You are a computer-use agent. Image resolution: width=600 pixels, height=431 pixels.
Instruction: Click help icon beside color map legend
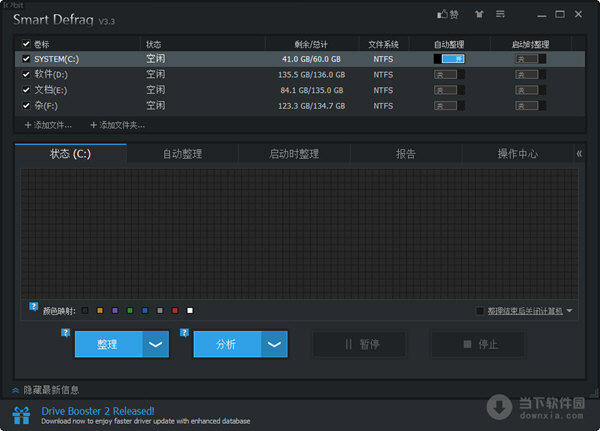(33, 306)
